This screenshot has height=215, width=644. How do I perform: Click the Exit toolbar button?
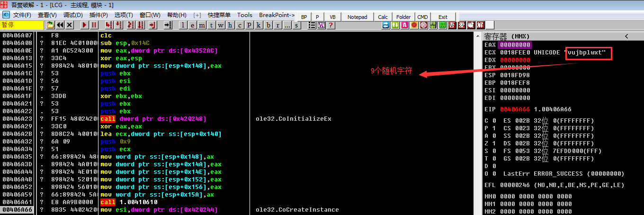[x=443, y=17]
